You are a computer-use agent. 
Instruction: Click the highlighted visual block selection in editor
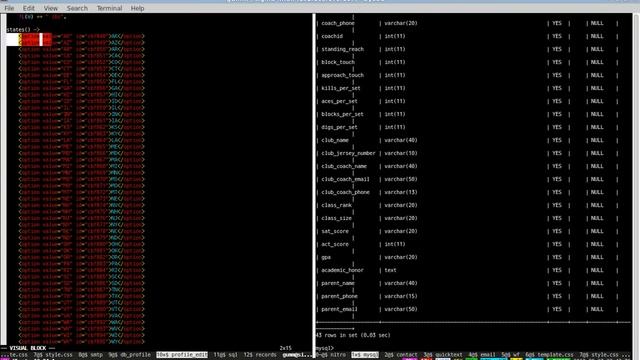(29, 40)
